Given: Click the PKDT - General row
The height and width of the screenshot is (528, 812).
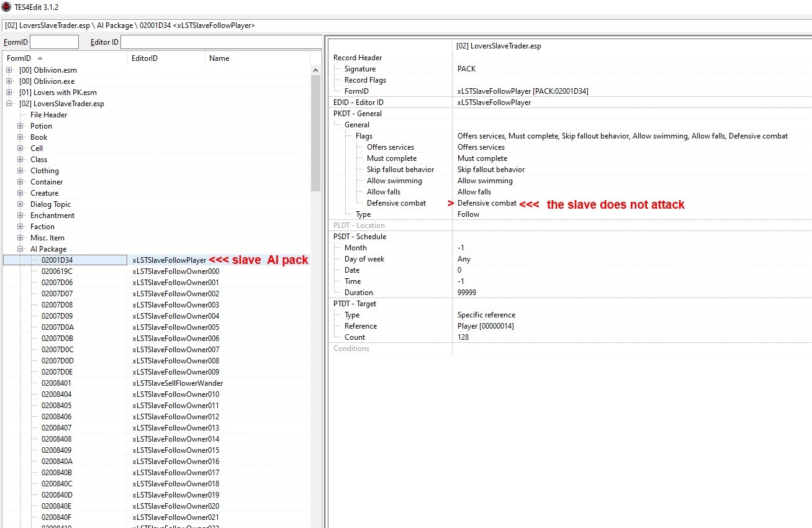Looking at the screenshot, I should tap(570, 114).
